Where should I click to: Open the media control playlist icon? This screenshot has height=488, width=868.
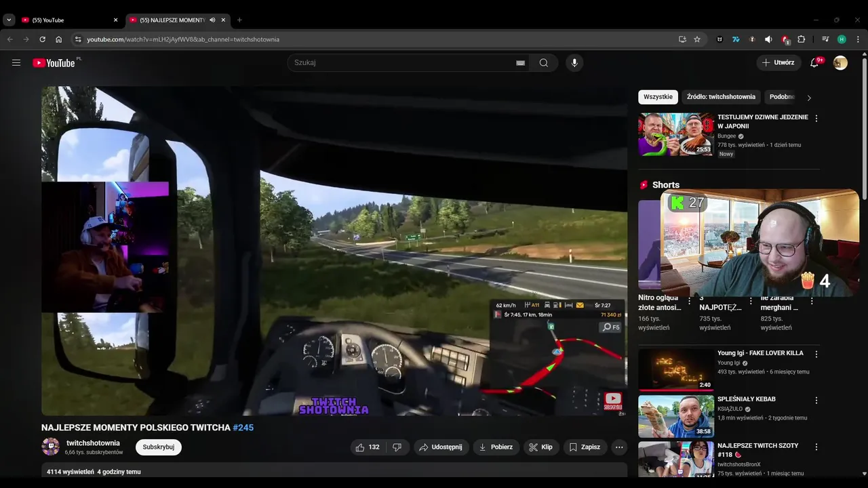tap(825, 39)
